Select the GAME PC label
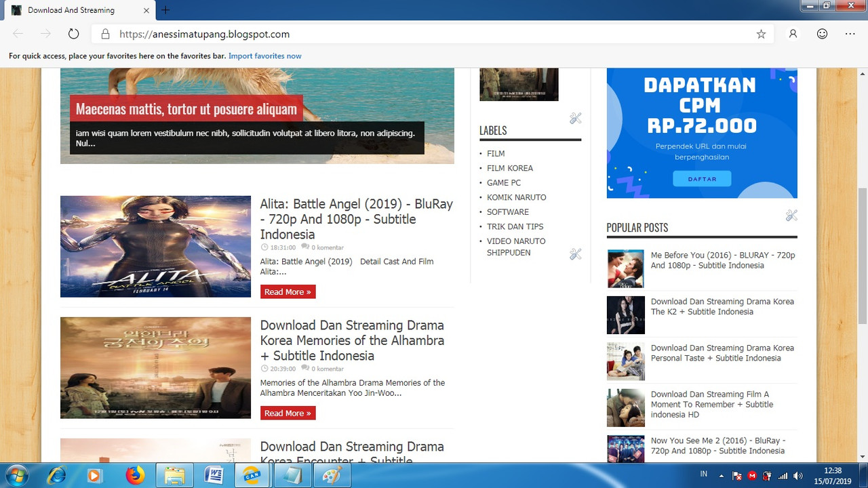Image resolution: width=868 pixels, height=488 pixels. 504,183
